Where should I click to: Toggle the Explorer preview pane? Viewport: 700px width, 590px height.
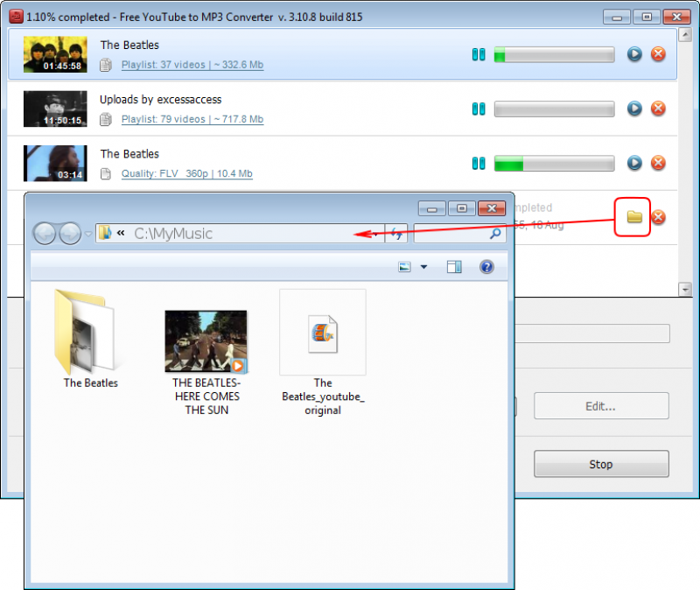click(454, 267)
